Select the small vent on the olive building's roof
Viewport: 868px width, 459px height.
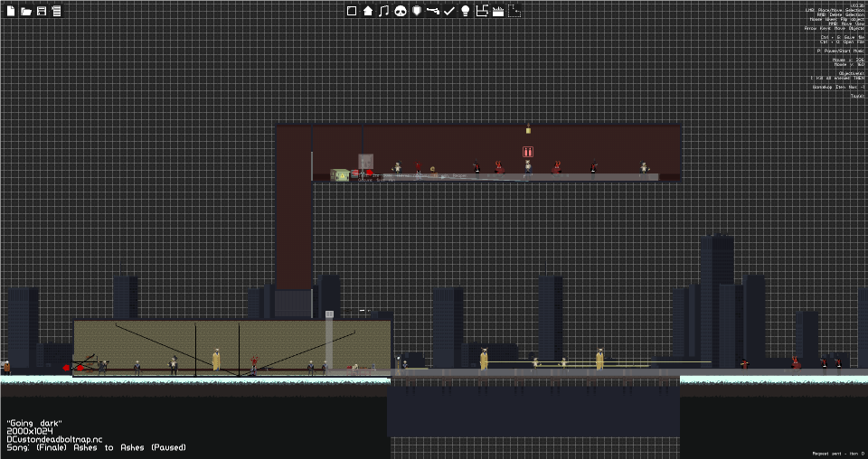click(x=329, y=314)
